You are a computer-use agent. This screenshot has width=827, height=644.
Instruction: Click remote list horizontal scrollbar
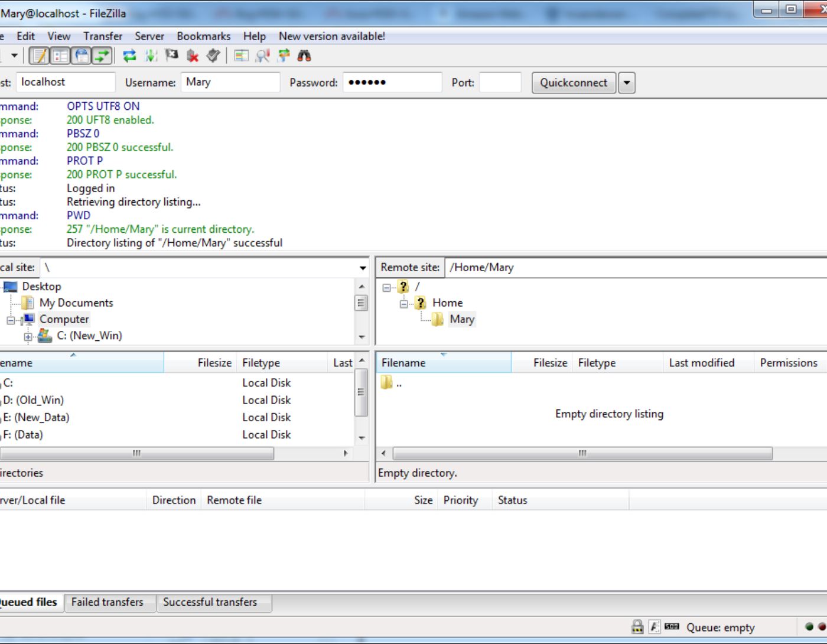(x=582, y=454)
